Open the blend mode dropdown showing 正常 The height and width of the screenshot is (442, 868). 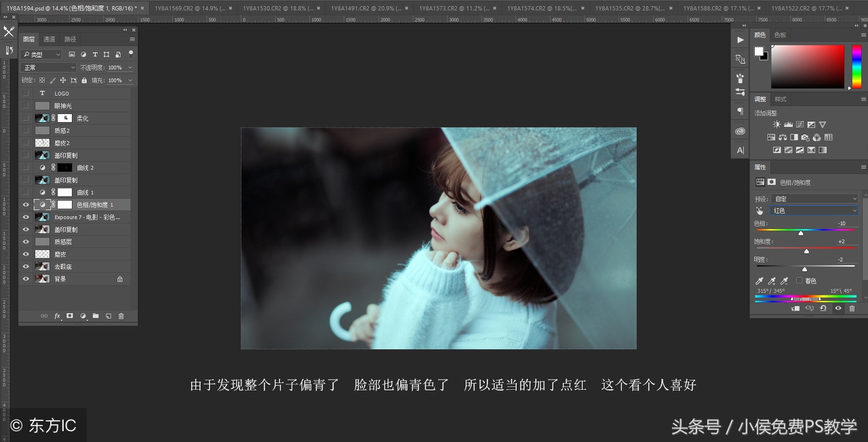(47, 67)
